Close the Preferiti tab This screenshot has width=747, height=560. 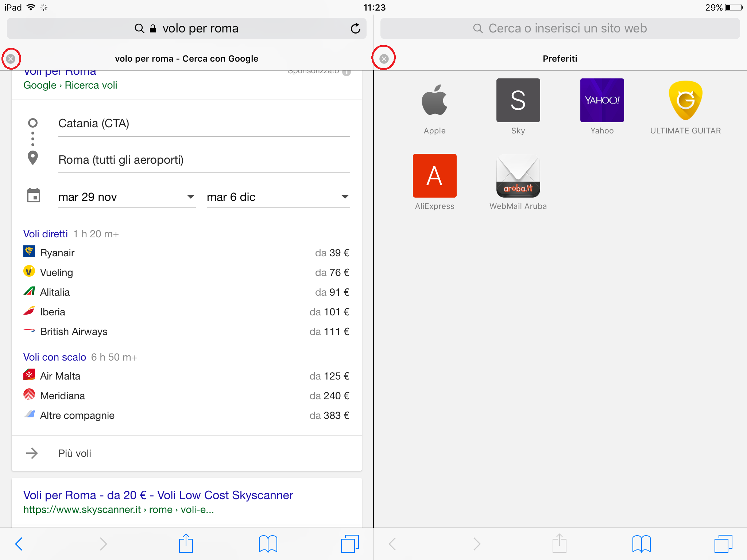click(384, 59)
